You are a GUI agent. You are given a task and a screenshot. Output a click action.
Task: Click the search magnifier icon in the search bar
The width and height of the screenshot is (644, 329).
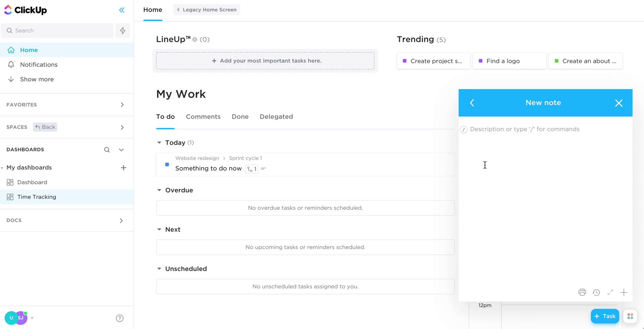click(10, 30)
